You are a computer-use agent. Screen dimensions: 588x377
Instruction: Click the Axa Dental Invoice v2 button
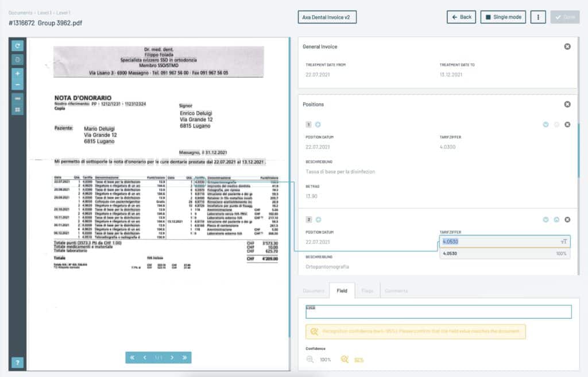(327, 17)
